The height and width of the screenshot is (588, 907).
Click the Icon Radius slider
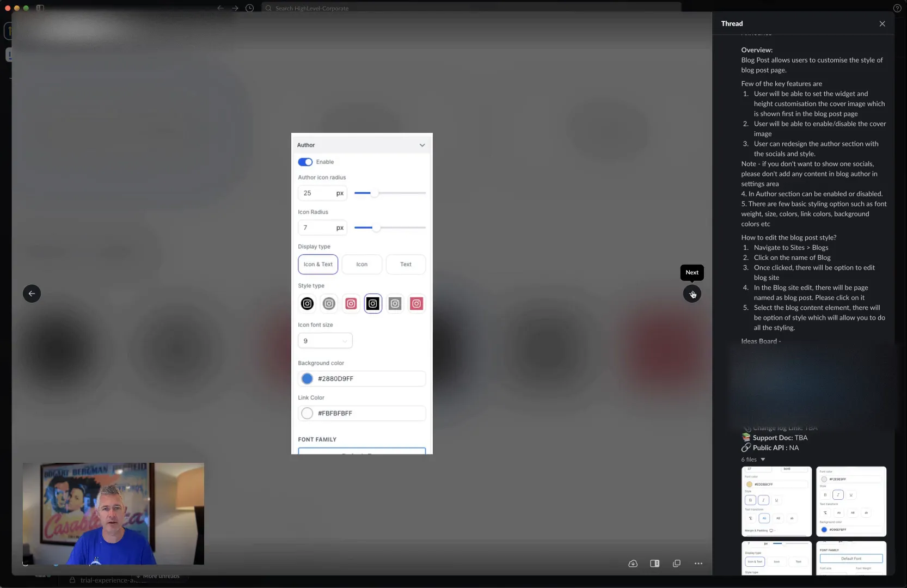click(390, 228)
